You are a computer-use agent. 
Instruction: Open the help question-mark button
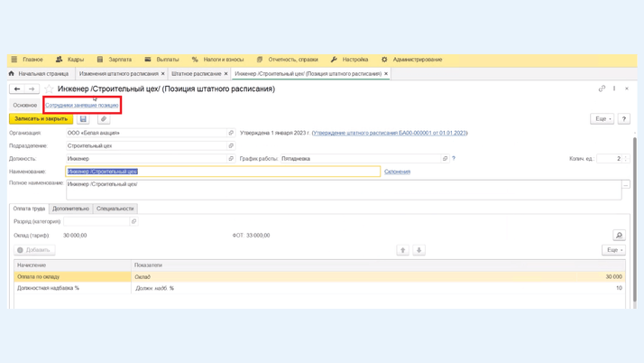[x=623, y=119]
